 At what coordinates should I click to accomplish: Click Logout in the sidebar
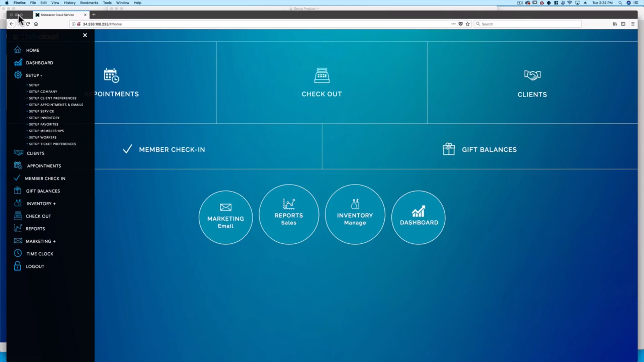tap(35, 266)
